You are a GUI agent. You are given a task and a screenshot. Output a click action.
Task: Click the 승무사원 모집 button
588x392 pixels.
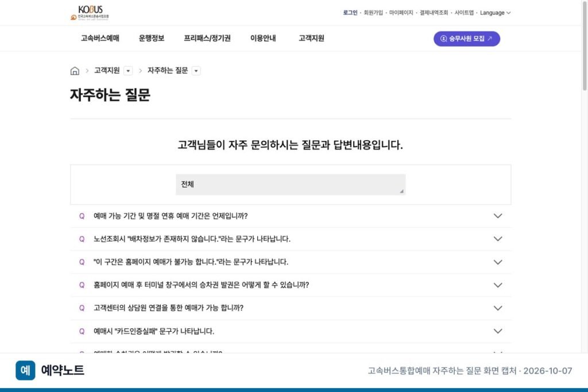click(x=467, y=38)
